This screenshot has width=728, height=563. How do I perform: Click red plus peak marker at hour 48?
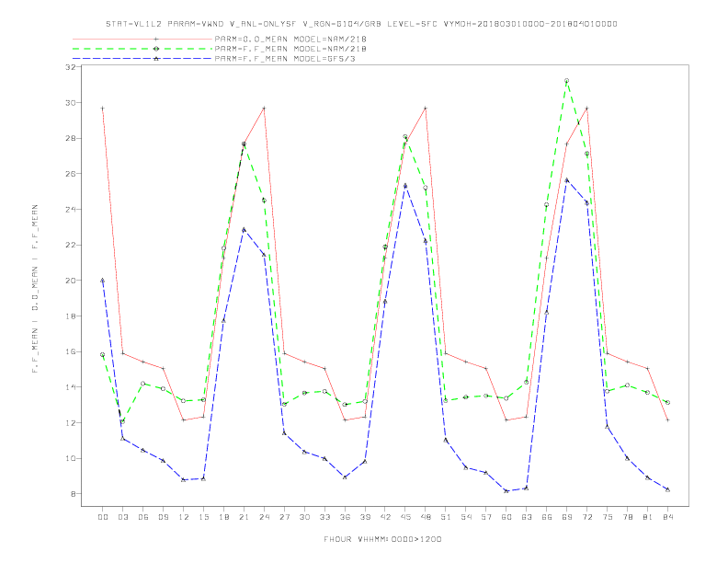pos(426,109)
